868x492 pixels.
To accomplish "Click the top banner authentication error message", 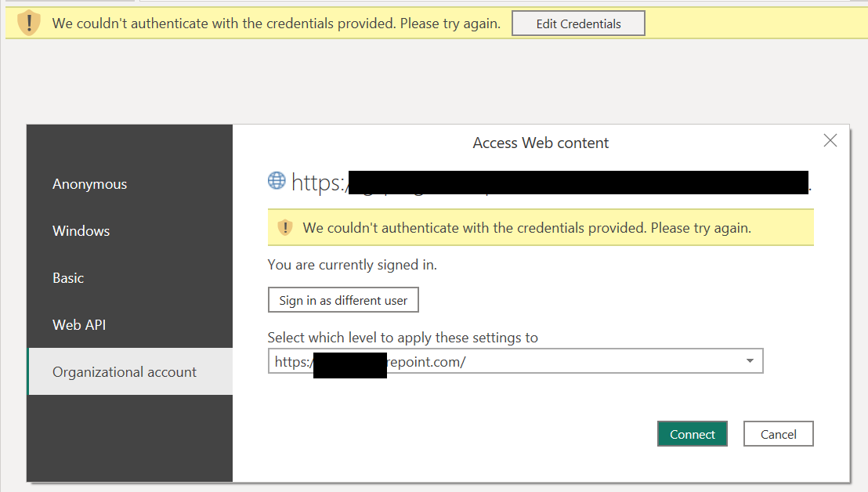I will pyautogui.click(x=277, y=24).
